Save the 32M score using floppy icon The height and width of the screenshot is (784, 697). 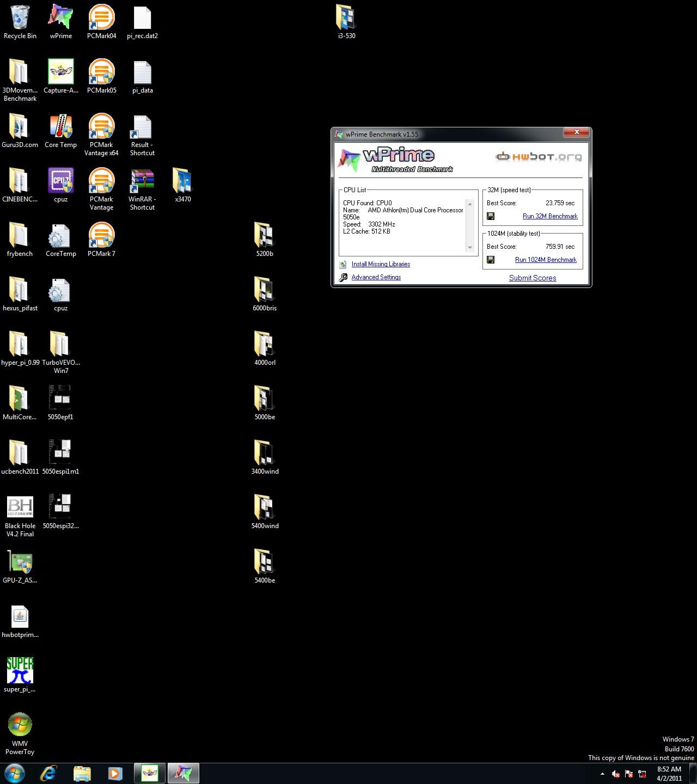pyautogui.click(x=491, y=216)
